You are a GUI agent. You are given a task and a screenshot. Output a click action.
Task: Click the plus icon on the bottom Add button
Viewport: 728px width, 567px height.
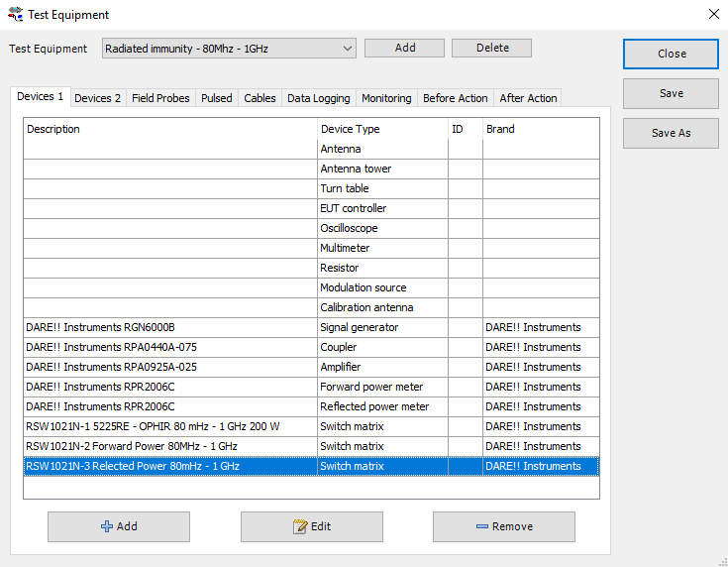tap(107, 526)
